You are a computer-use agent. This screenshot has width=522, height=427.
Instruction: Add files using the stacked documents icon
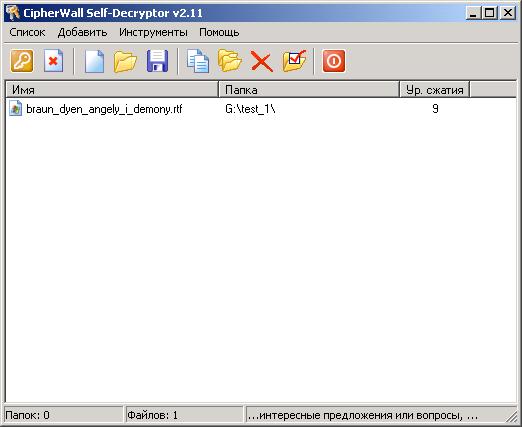click(198, 61)
